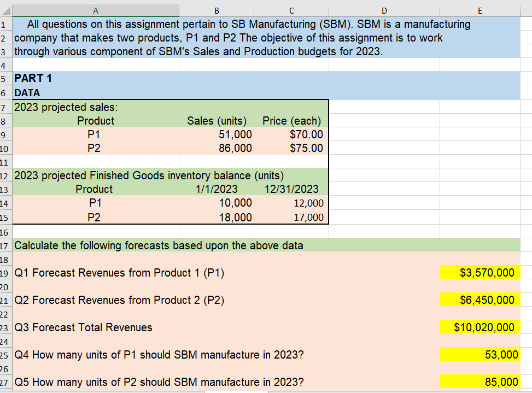532x393 pixels.
Task: Select column D header
Action: [384, 10]
